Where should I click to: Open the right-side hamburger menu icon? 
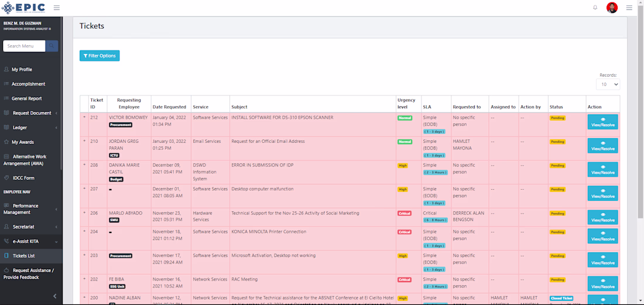629,8
